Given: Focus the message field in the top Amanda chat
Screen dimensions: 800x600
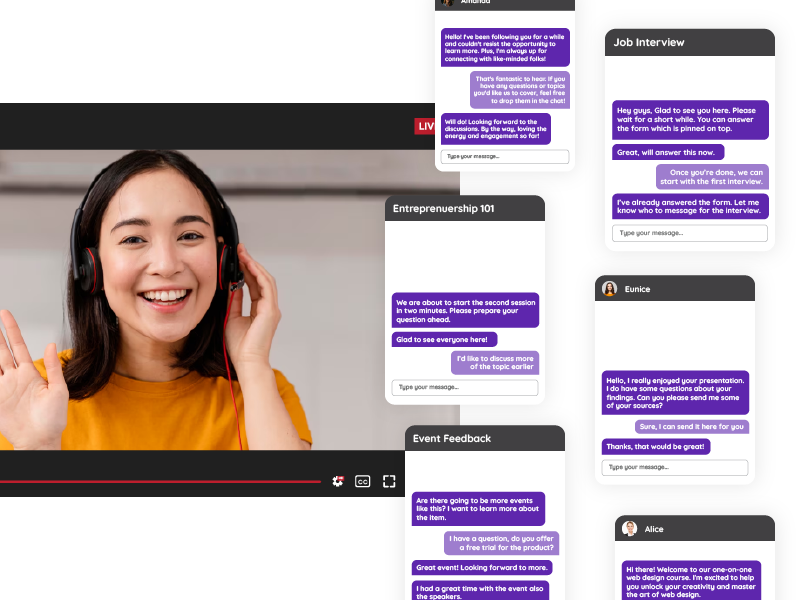Looking at the screenshot, I should click(505, 157).
